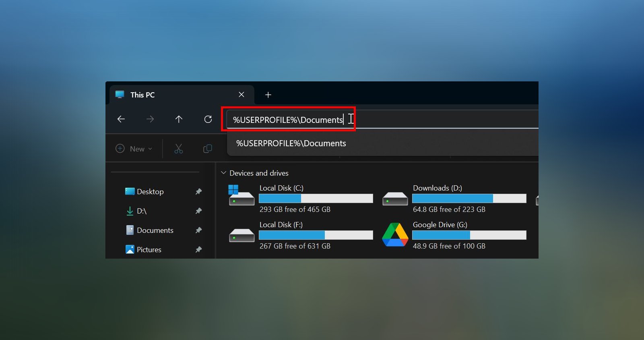Open a new File Explorer tab
This screenshot has width=644, height=340.
[x=268, y=95]
